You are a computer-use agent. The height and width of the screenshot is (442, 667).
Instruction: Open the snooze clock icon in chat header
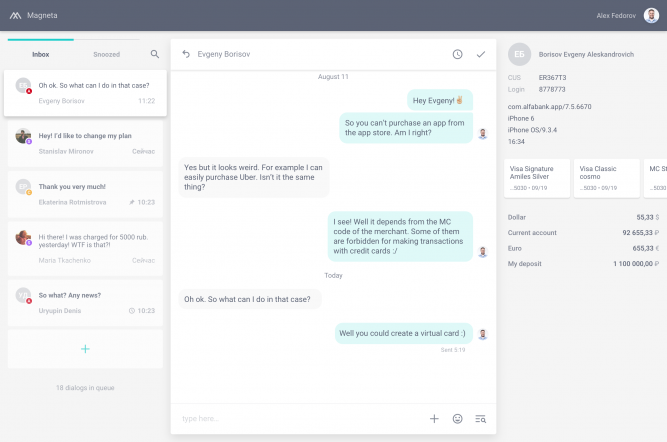457,54
